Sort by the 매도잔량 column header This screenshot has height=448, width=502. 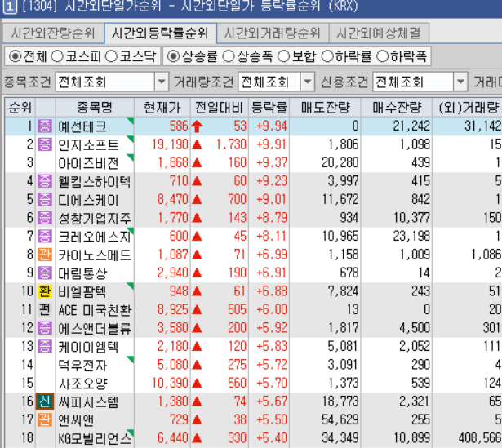[x=325, y=108]
